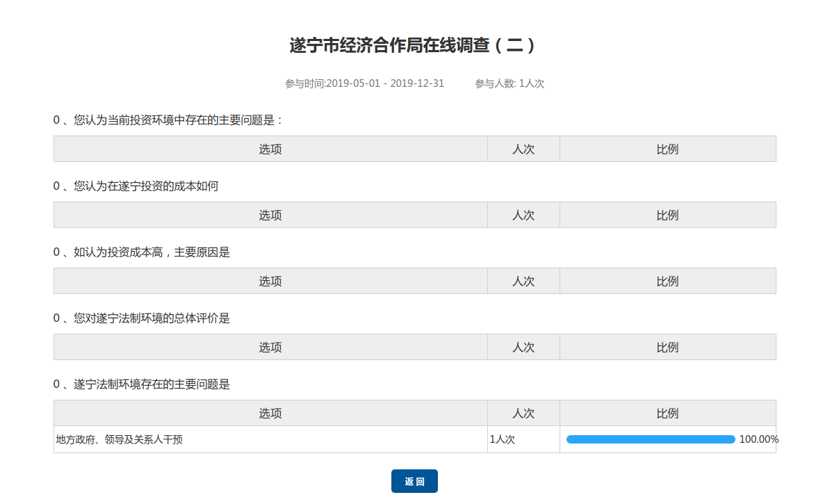Click the 100.00% percentage label
This screenshot has height=504, width=823.
click(758, 439)
